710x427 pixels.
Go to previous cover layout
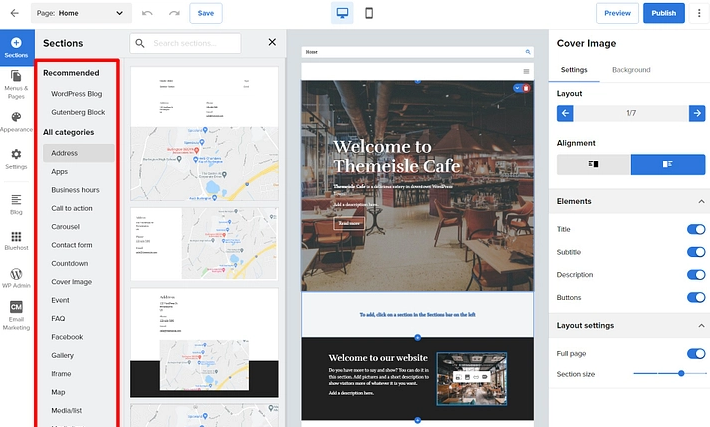[565, 113]
